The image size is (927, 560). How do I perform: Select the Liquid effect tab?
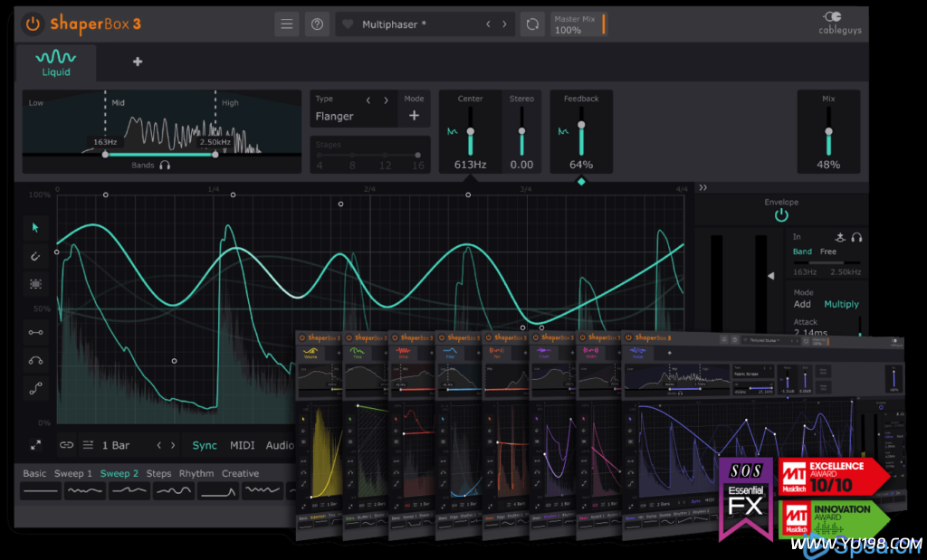(x=55, y=63)
